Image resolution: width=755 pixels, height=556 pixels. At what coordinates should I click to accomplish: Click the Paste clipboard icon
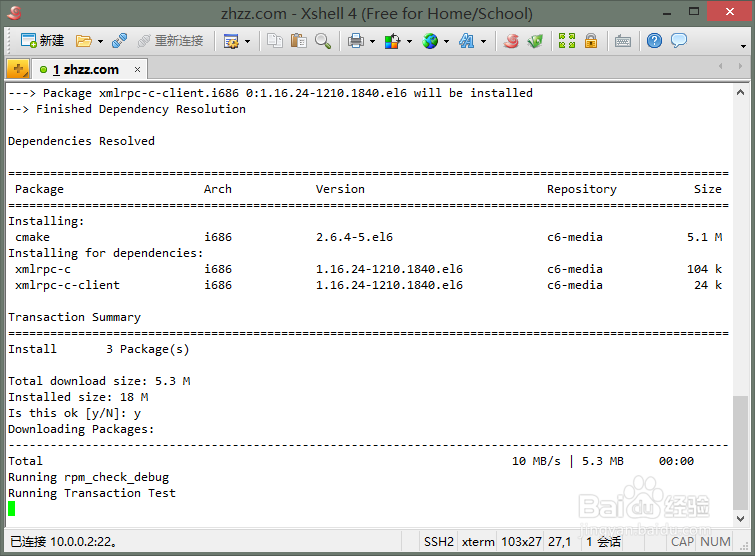tap(299, 41)
